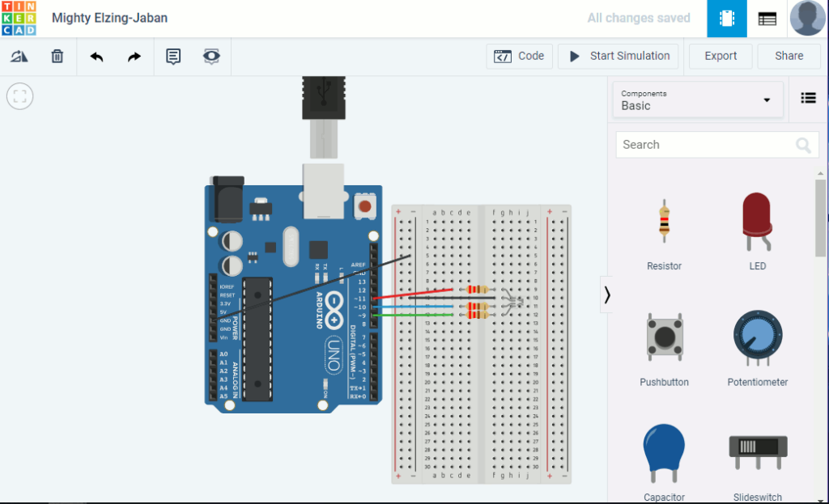Switch to circuit view icon
The height and width of the screenshot is (504, 829).
pos(727,19)
